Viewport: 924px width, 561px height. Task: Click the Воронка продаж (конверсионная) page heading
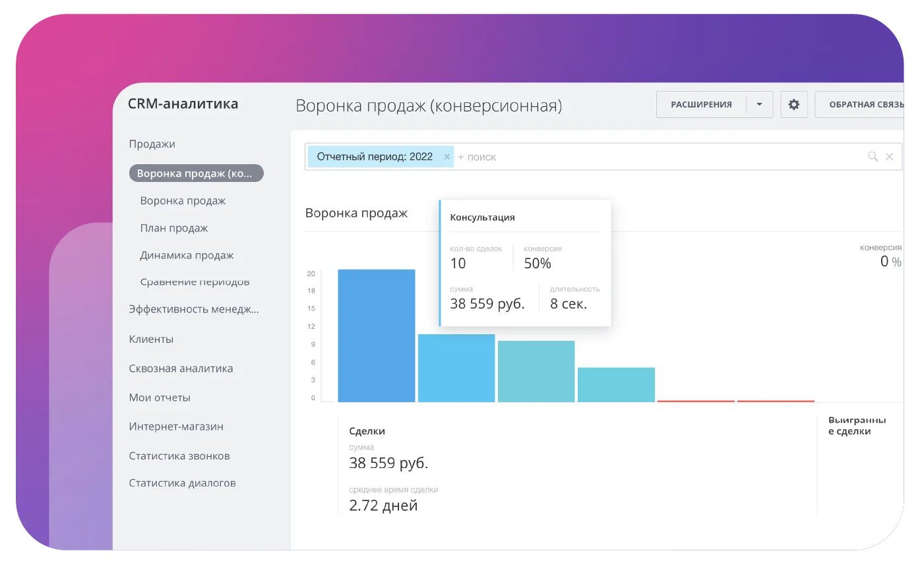pos(429,106)
